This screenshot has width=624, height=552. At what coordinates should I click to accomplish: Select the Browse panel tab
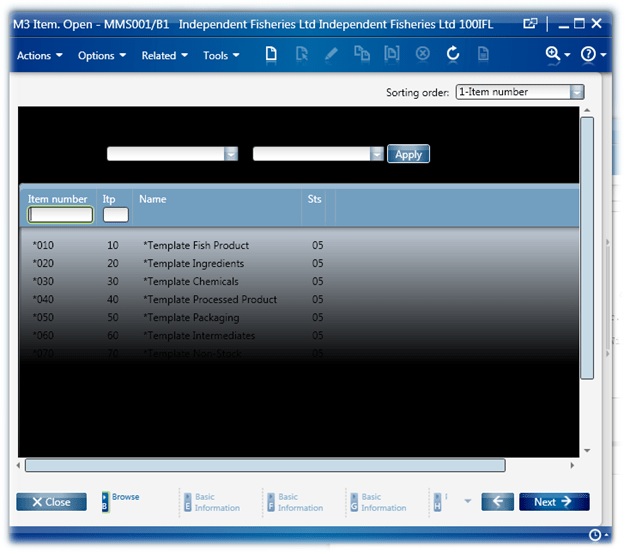point(121,501)
